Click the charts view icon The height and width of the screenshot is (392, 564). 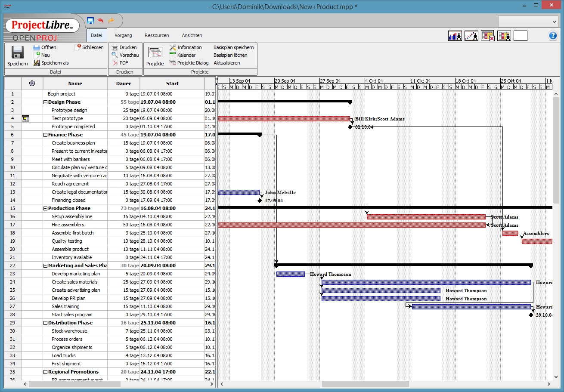(471, 36)
